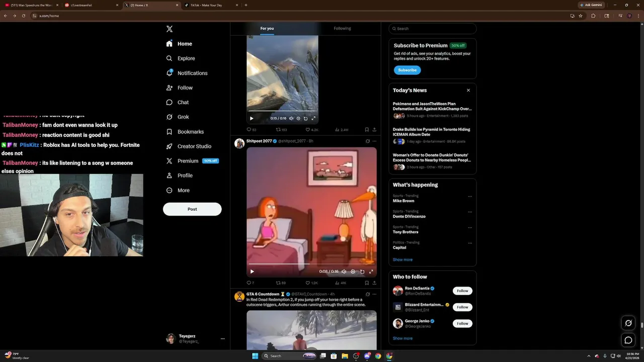Open the floating chat messages button

(x=628, y=340)
